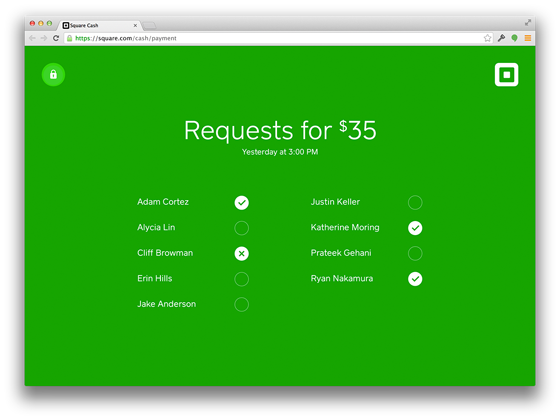Toggle the empty circle next to Erin Hills
The height and width of the screenshot is (420, 560).
click(x=242, y=279)
